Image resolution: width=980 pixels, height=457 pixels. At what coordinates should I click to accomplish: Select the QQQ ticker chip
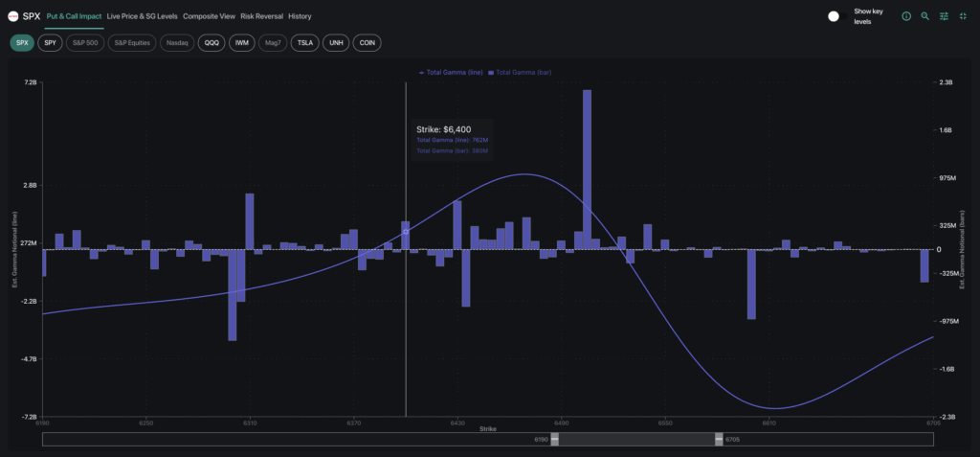coord(212,43)
